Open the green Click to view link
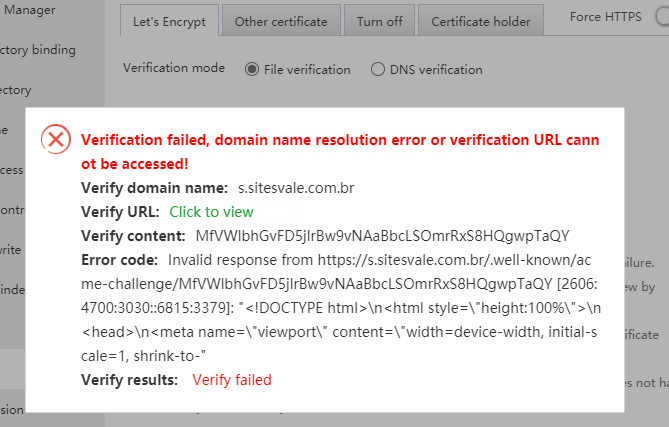The height and width of the screenshot is (427, 669). [211, 212]
